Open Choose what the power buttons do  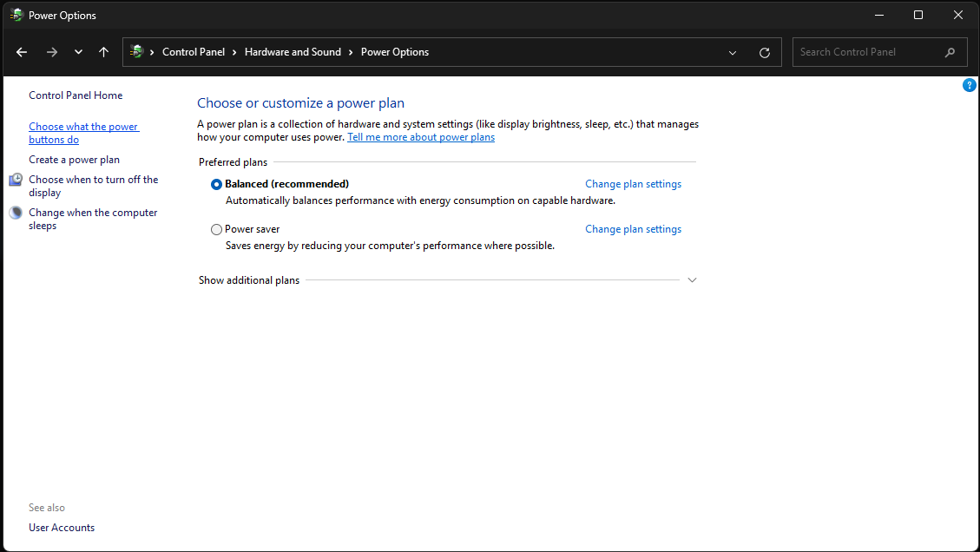[x=83, y=133]
